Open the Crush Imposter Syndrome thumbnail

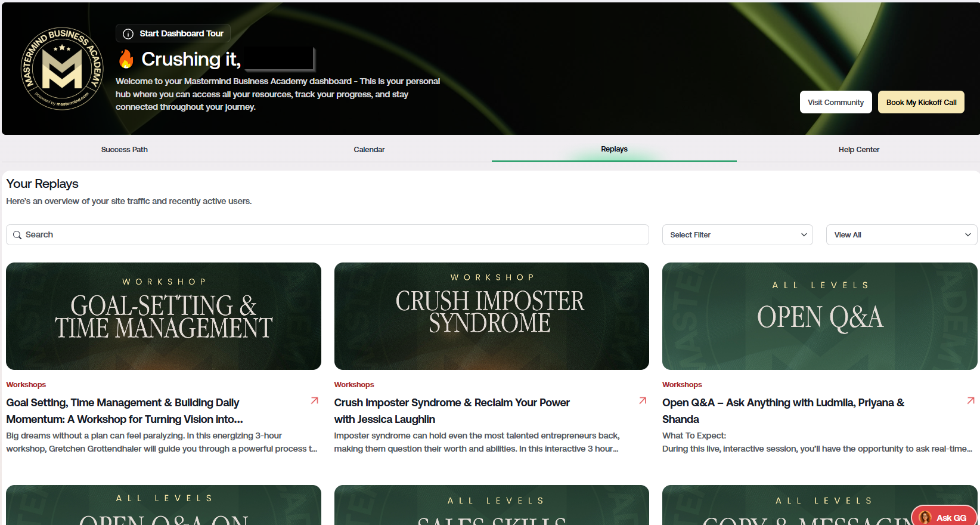click(x=491, y=316)
